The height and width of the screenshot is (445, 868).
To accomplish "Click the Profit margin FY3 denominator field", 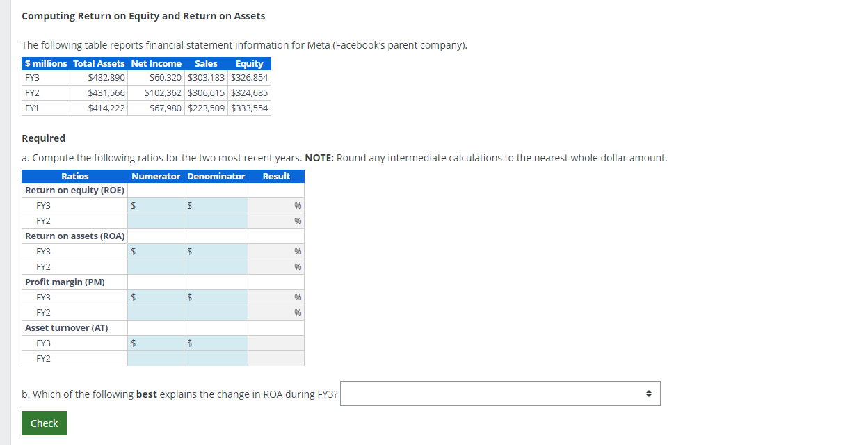I will [216, 297].
